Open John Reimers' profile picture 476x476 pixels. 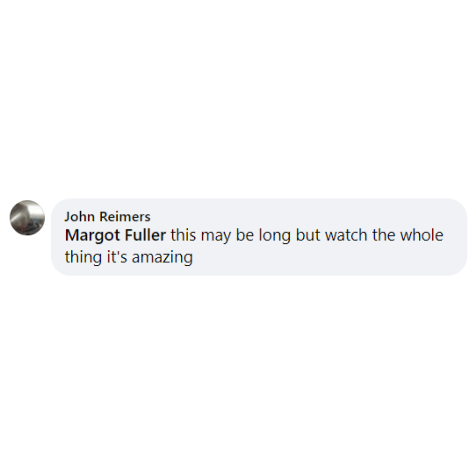[x=27, y=218]
